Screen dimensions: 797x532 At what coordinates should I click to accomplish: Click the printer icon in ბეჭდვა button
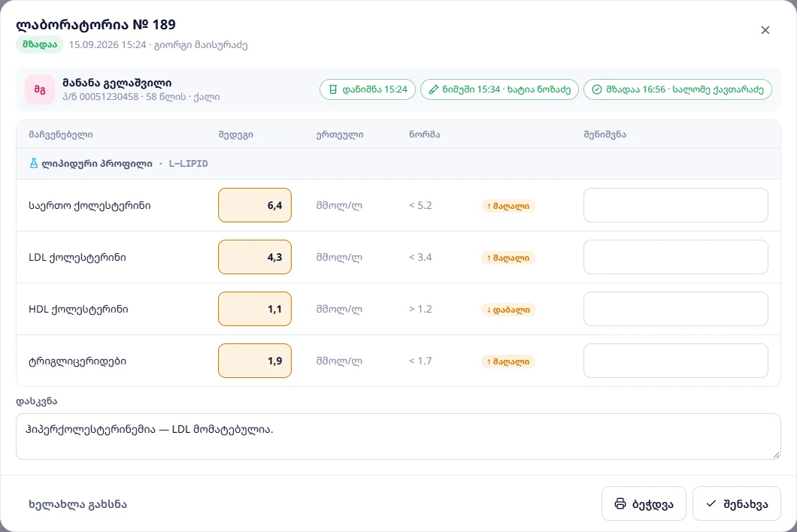point(620,503)
